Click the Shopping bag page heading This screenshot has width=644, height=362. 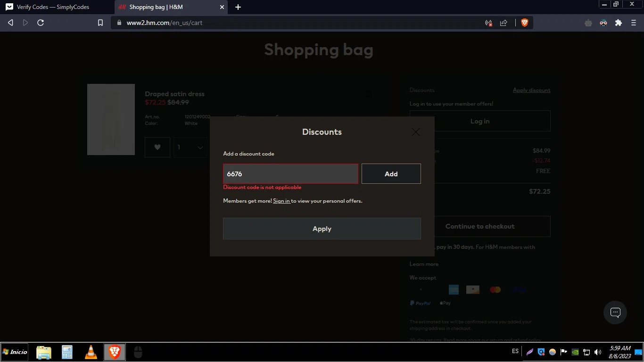[x=319, y=49]
